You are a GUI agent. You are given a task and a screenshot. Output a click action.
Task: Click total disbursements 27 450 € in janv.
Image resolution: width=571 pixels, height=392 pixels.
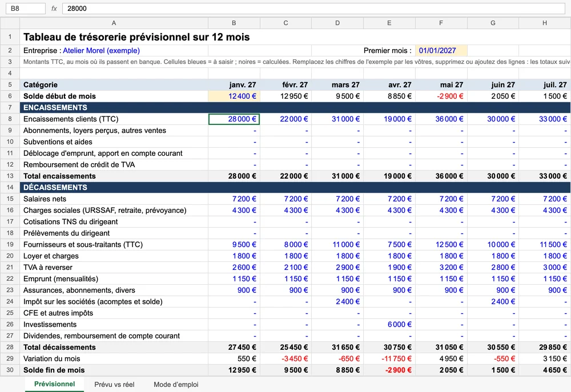(x=234, y=347)
